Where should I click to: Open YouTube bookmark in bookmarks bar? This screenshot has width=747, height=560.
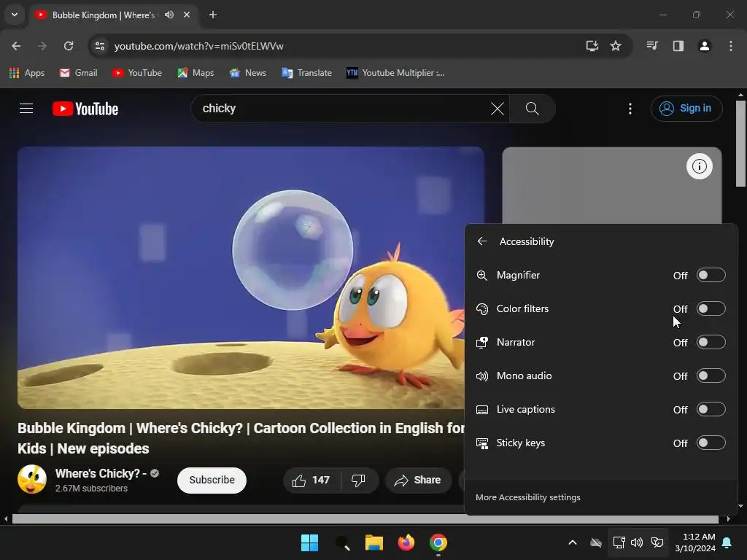[x=137, y=73]
